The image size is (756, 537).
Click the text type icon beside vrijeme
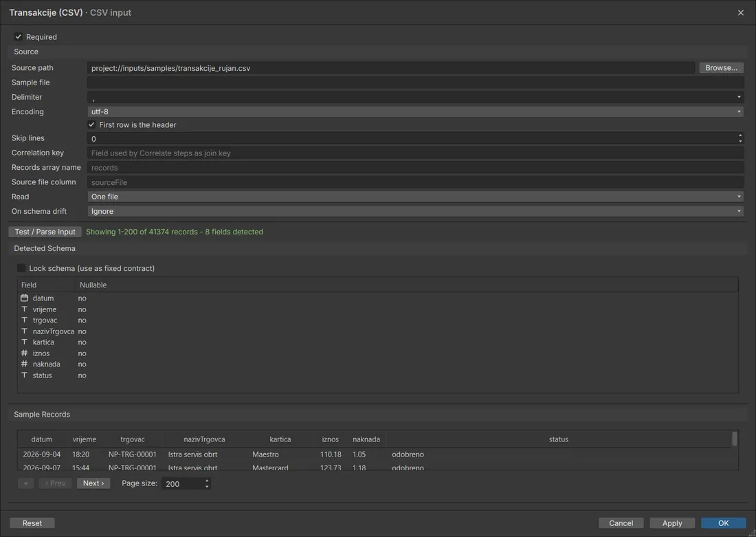tap(24, 309)
